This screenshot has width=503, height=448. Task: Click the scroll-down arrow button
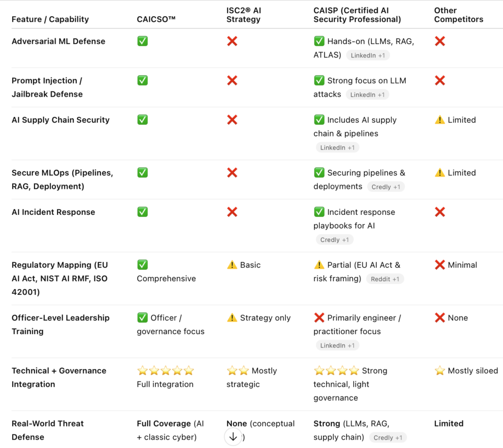233,436
